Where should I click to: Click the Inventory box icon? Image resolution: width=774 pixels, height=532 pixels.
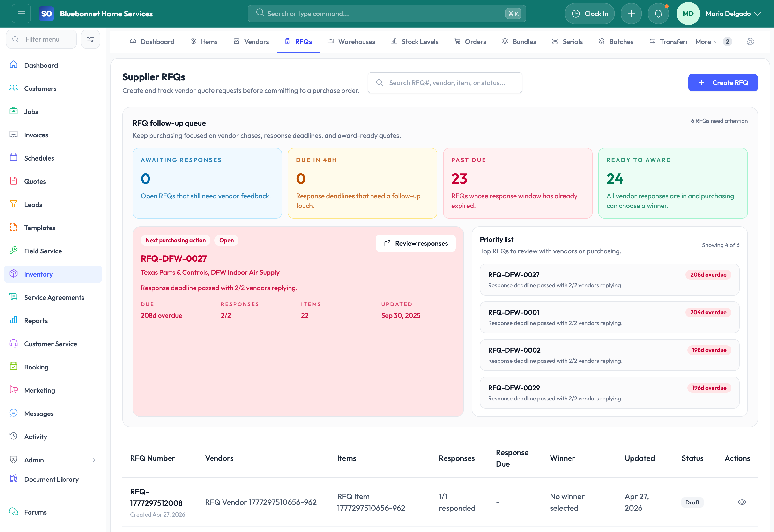14,274
